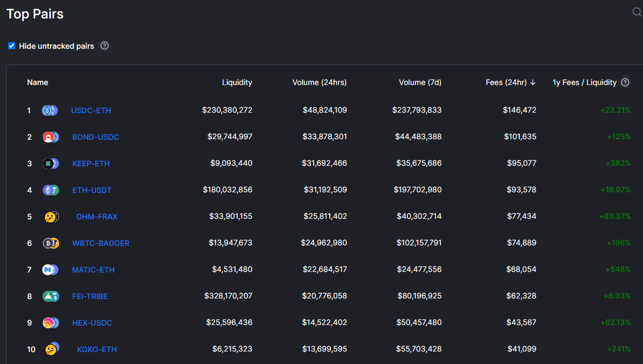This screenshot has width=643, height=364.
Task: Select the +6.93% fees ratio
Action: point(617,296)
